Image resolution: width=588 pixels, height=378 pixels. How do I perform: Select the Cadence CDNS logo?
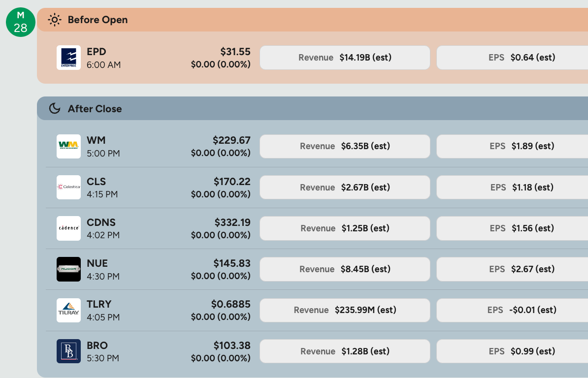pos(68,228)
